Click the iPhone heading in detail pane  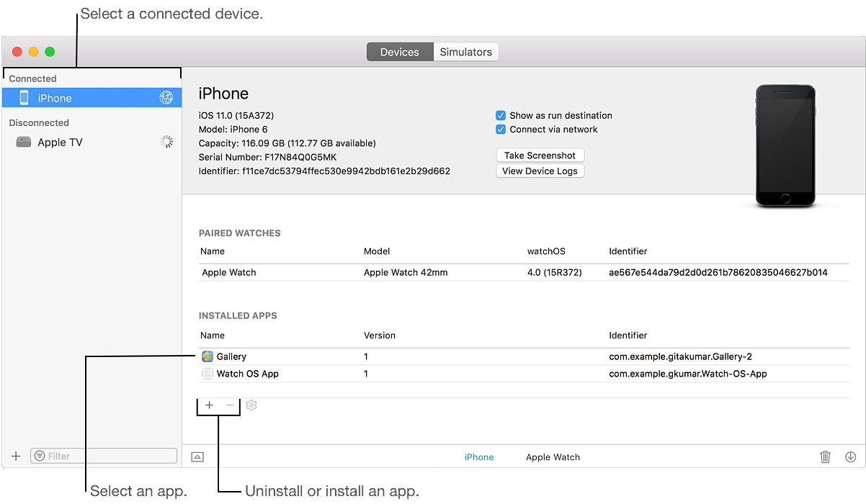223,94
